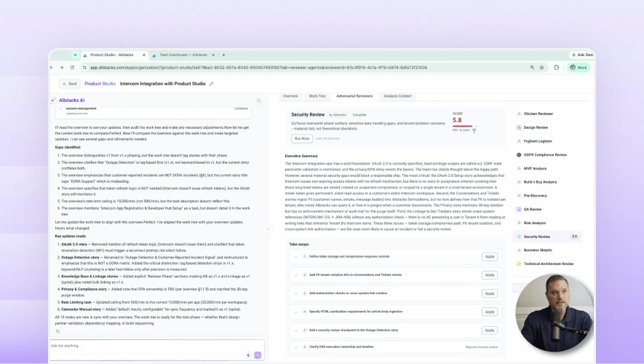The width and height of the screenshot is (644, 364).
Task: Switch to Team Dashboard browser tab
Action: [183, 55]
